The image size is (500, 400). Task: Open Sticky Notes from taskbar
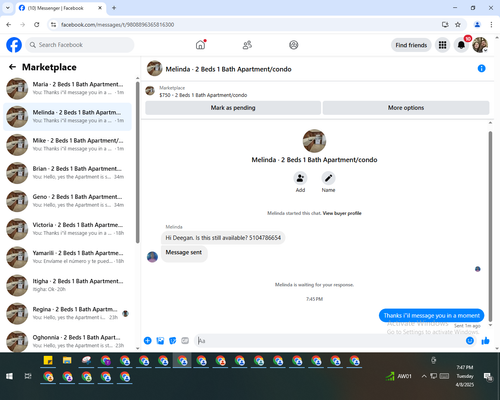(48, 360)
